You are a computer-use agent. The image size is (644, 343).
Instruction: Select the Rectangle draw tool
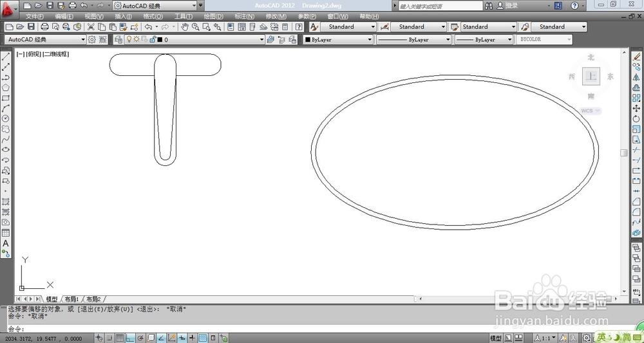[x=6, y=98]
